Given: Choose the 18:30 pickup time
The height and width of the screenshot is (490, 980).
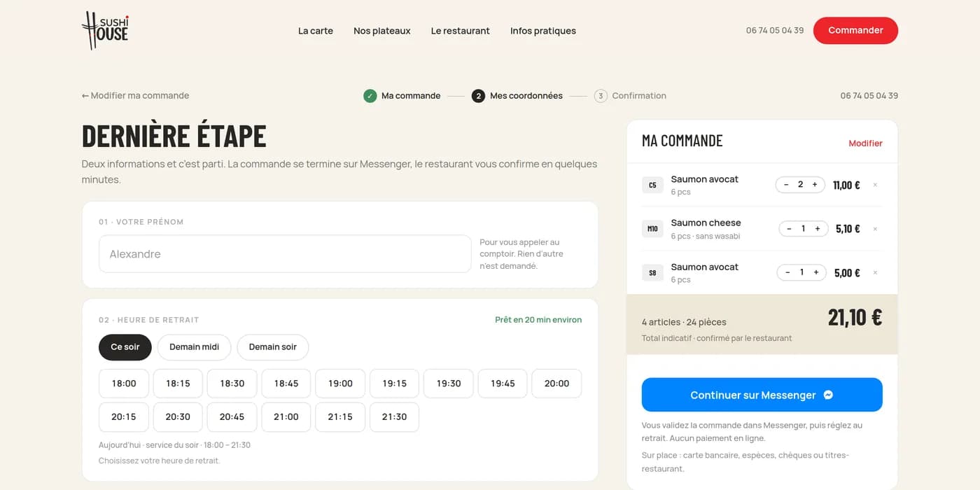Looking at the screenshot, I should tap(232, 384).
